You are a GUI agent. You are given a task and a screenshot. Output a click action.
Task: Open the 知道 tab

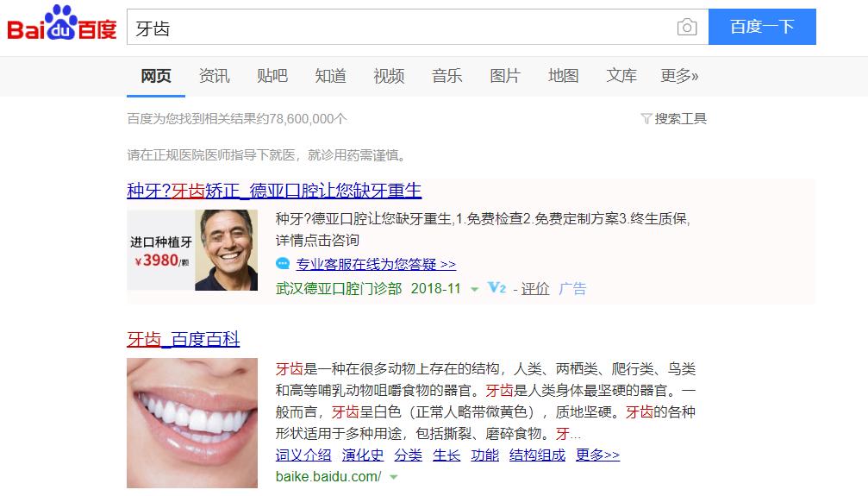[x=330, y=75]
